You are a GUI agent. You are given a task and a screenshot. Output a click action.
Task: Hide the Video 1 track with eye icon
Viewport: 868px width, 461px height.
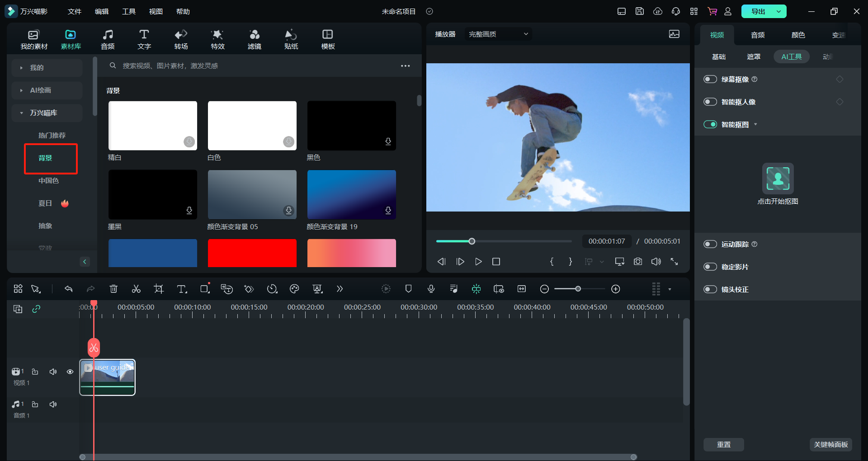[70, 372]
